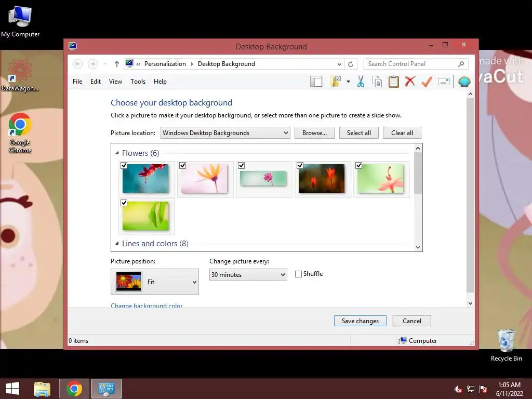Click the Clear all button

tap(402, 133)
